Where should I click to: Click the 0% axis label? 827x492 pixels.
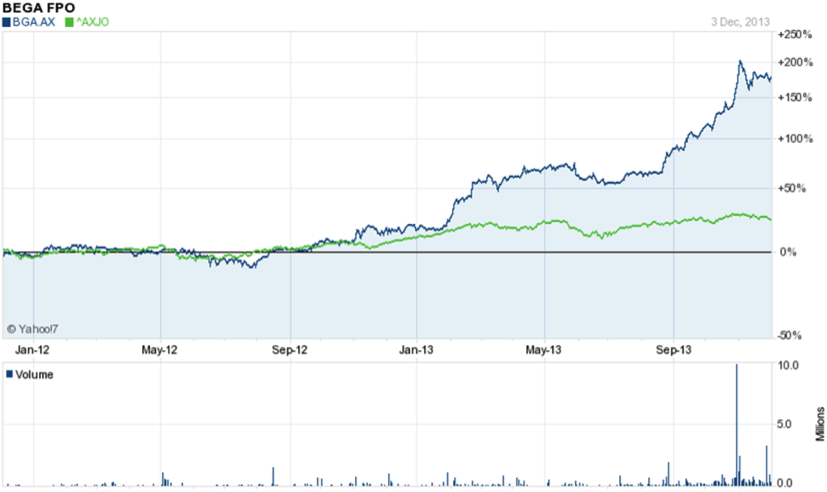[x=788, y=252]
